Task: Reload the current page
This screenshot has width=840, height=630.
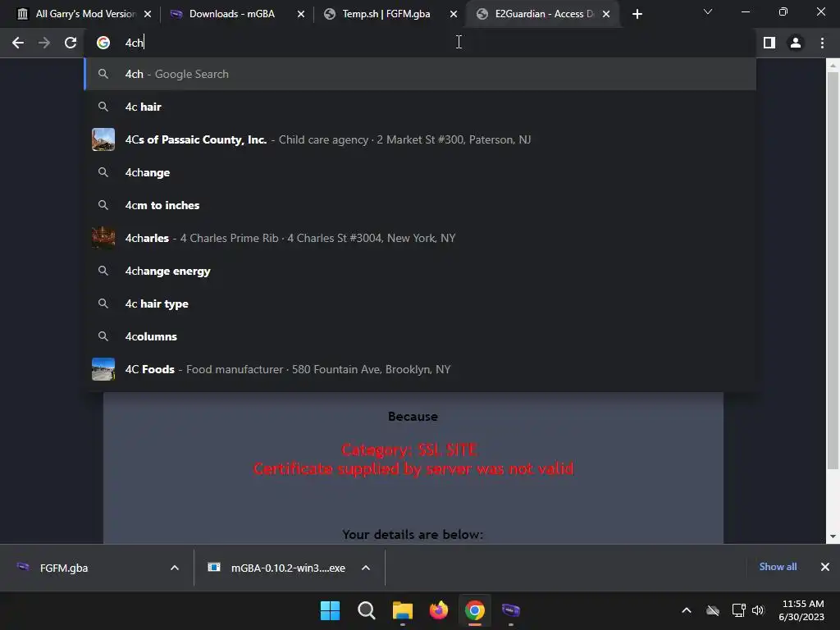Action: [71, 43]
